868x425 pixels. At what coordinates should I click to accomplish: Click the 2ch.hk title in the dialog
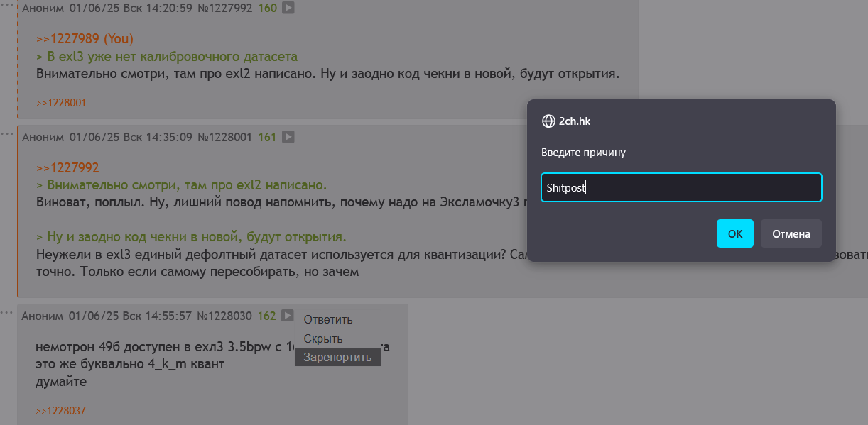[x=575, y=121]
